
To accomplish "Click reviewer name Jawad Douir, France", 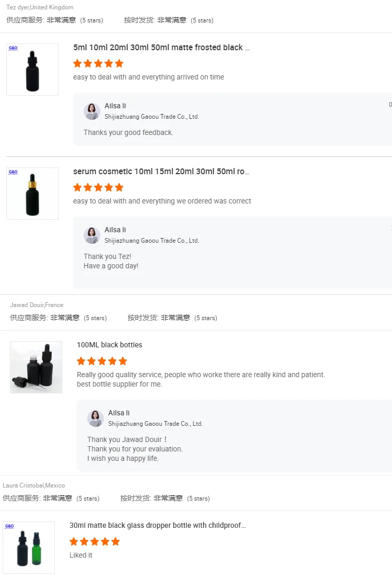I will 37,305.
